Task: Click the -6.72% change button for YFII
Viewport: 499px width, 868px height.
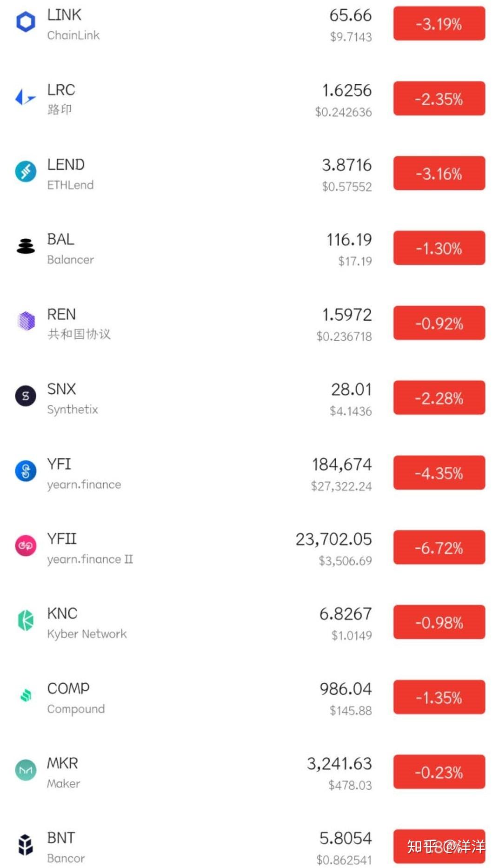Action: click(x=439, y=547)
